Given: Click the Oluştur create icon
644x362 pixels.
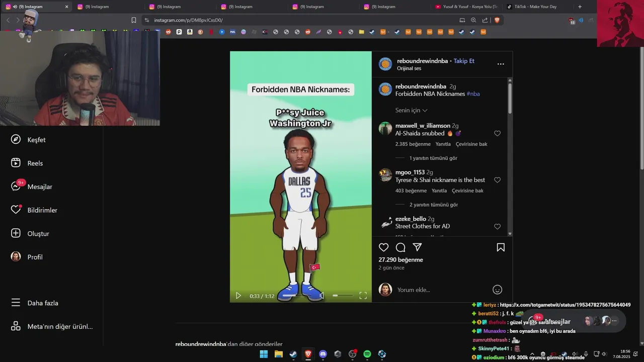Looking at the screenshot, I should click(x=16, y=233).
